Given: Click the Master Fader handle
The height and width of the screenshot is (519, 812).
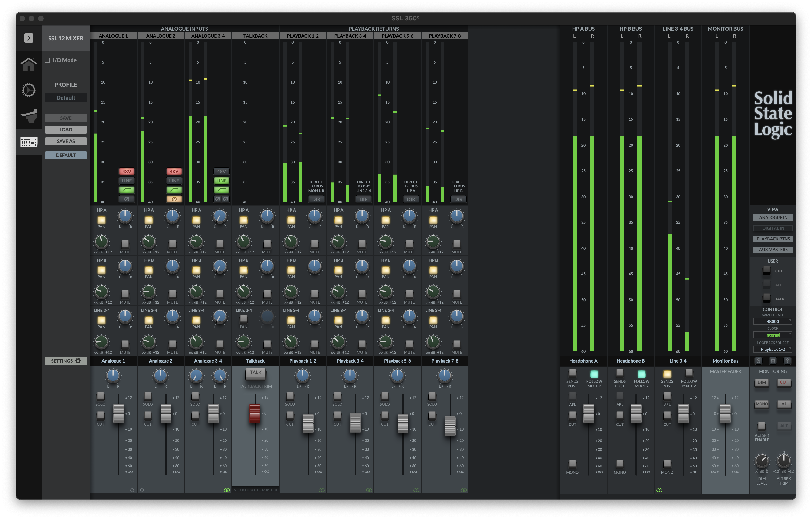Looking at the screenshot, I should 725,414.
